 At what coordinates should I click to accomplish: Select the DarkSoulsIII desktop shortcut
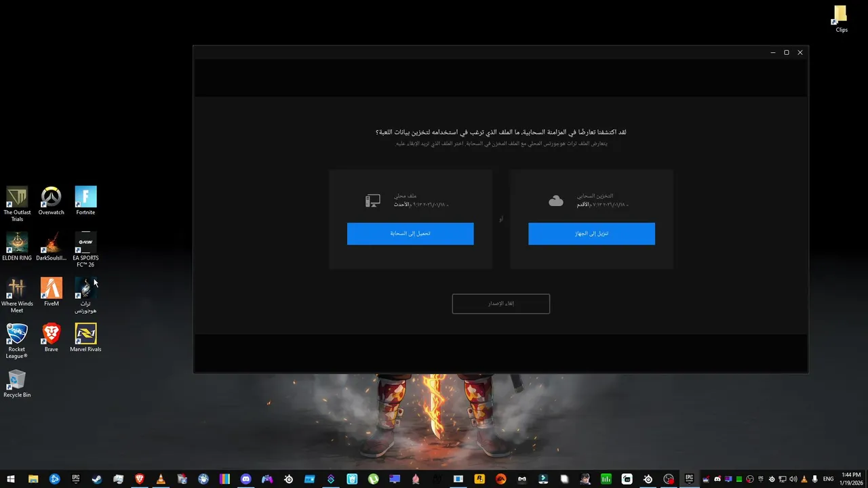tap(51, 246)
